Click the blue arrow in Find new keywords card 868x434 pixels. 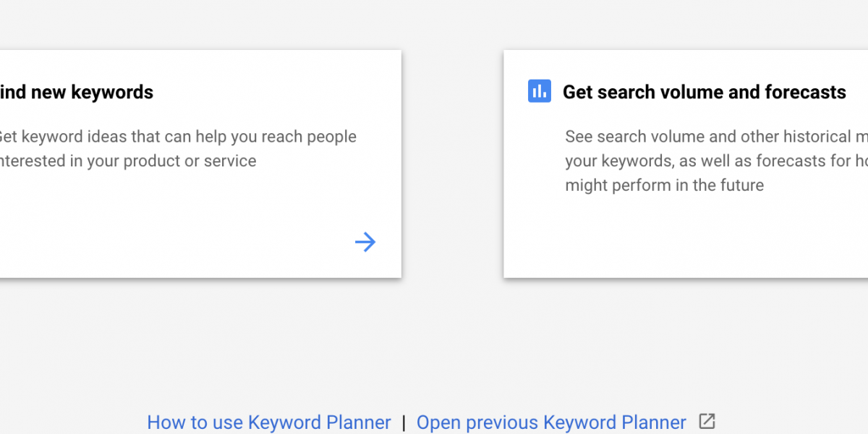coord(365,242)
